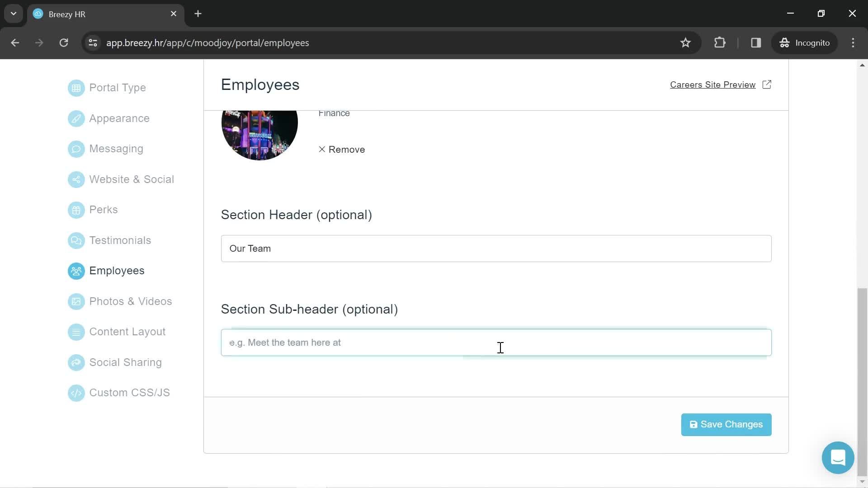Screen dimensions: 868x488
Task: Click the Incognito mode indicator icon
Action: tap(785, 42)
